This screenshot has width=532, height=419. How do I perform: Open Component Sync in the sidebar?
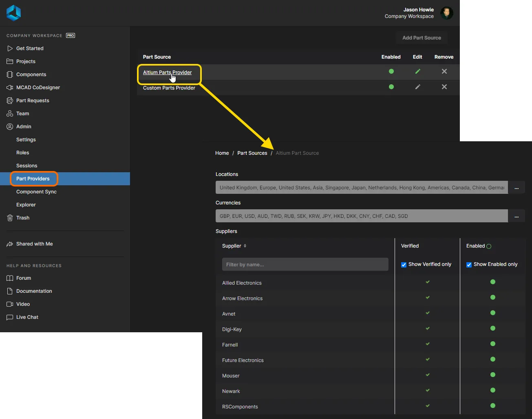(36, 192)
